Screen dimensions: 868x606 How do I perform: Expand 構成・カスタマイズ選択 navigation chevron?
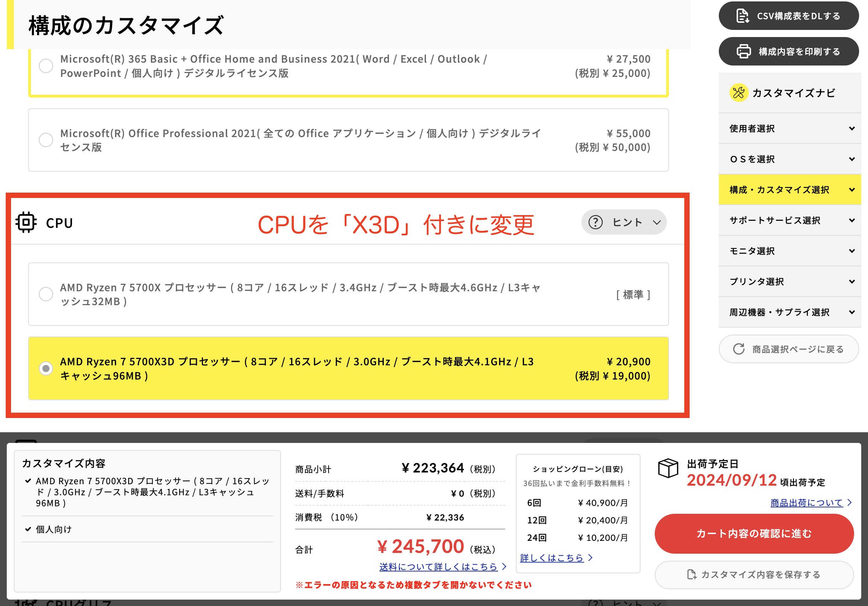click(852, 189)
